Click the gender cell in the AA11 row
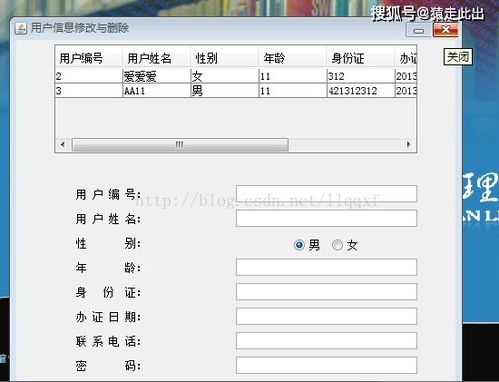The width and height of the screenshot is (499, 382). click(x=225, y=90)
